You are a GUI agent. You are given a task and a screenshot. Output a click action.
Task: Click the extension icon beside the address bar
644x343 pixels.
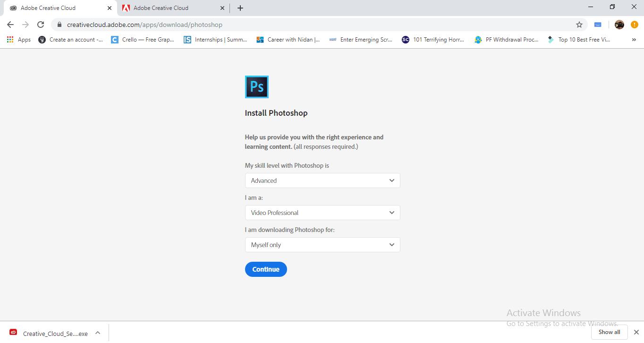598,25
